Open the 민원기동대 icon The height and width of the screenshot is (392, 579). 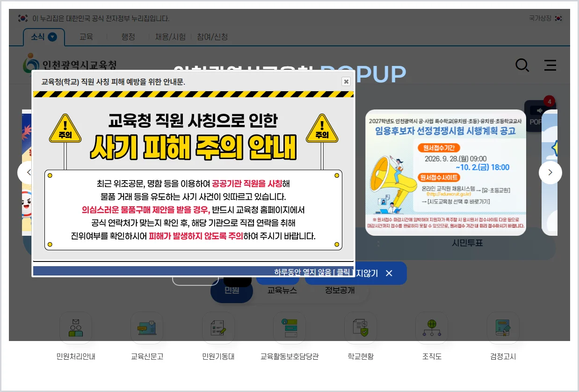point(218,328)
